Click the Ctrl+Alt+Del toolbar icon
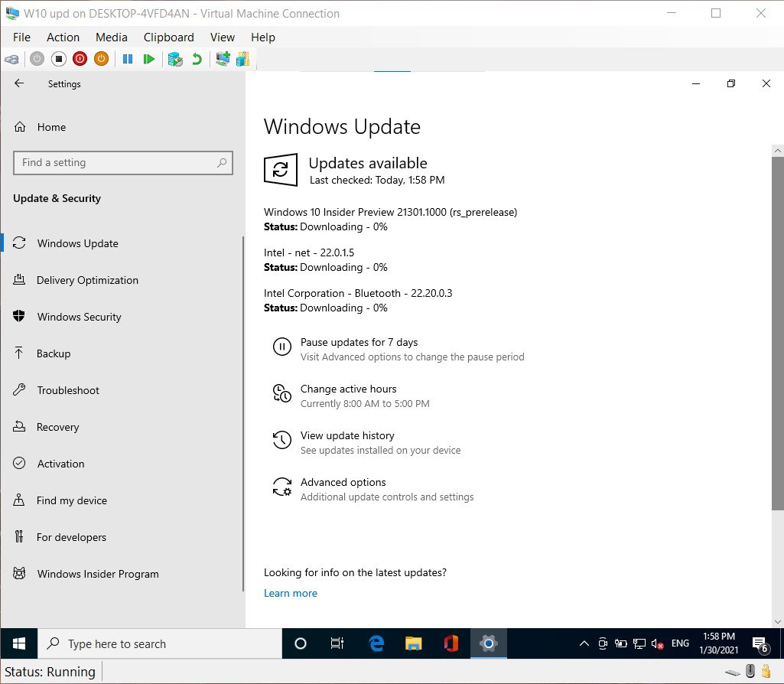The width and height of the screenshot is (784, 684). 12,60
